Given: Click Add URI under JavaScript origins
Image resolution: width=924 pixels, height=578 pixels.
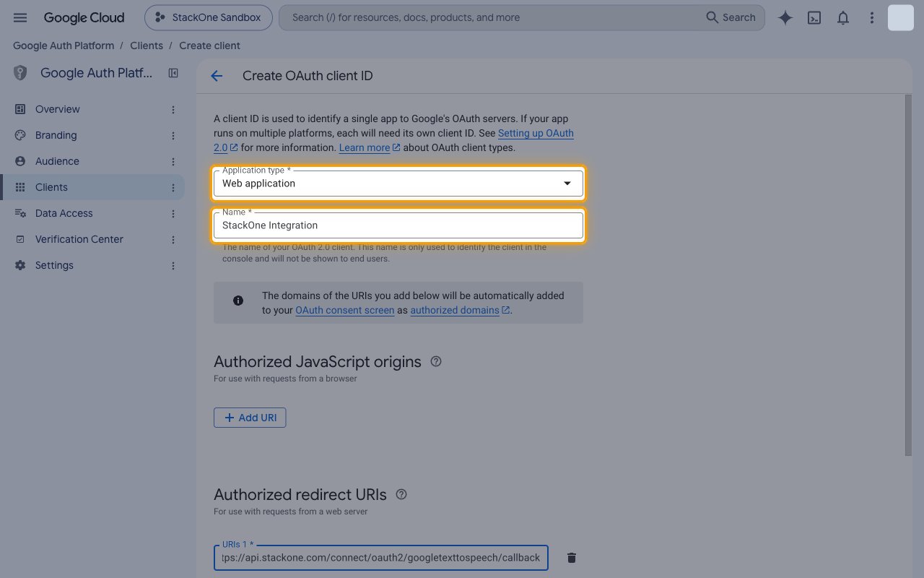Looking at the screenshot, I should coord(250,418).
